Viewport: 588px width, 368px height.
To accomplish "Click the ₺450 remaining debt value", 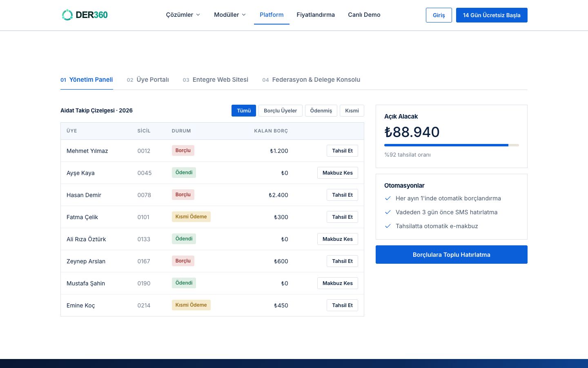I will coord(281,305).
